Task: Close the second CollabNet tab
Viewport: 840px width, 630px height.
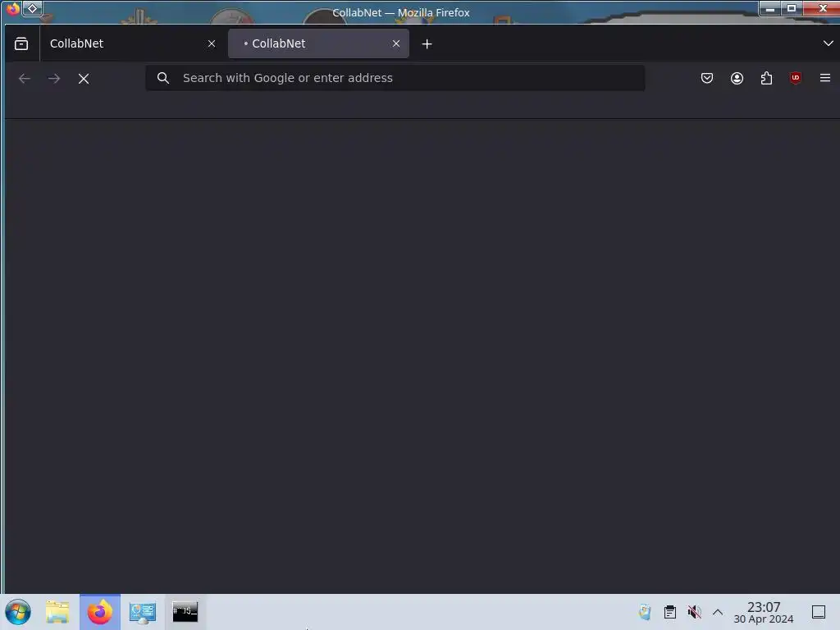Action: 396,44
